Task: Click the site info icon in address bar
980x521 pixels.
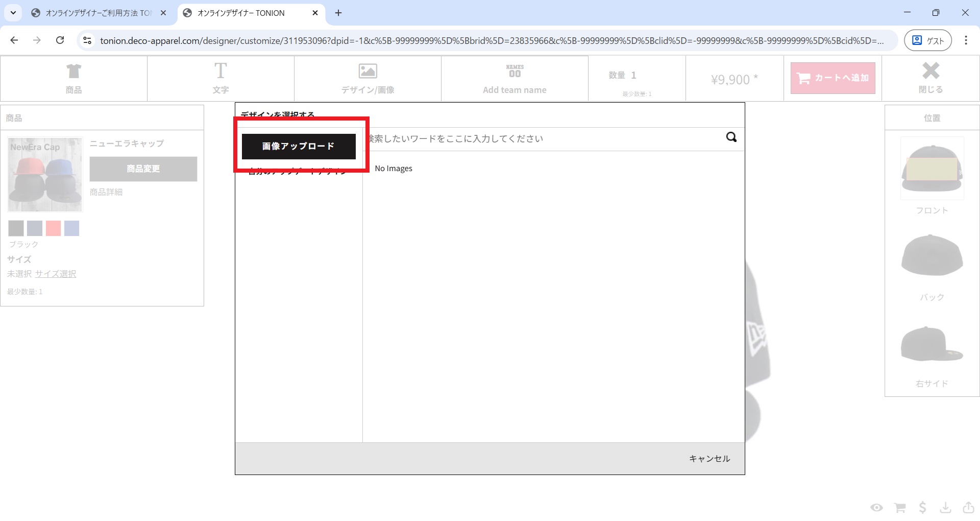Action: (87, 40)
